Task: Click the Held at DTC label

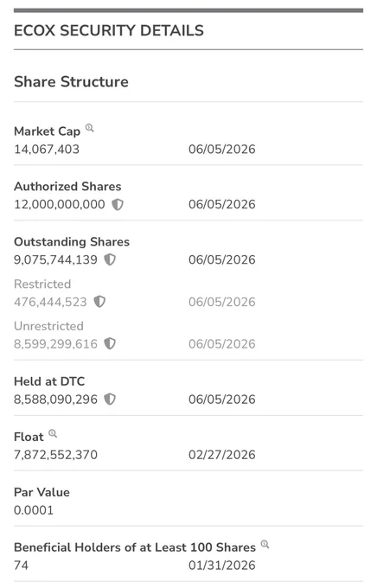Action: coord(49,381)
